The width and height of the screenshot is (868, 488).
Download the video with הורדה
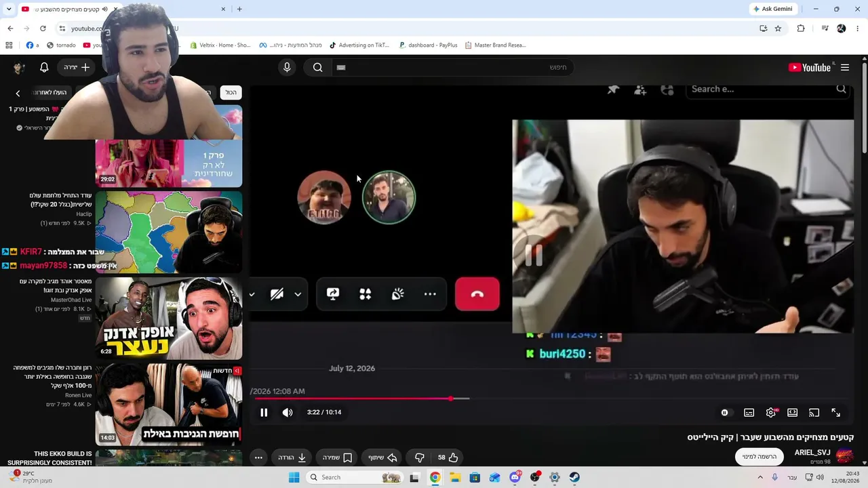click(292, 457)
